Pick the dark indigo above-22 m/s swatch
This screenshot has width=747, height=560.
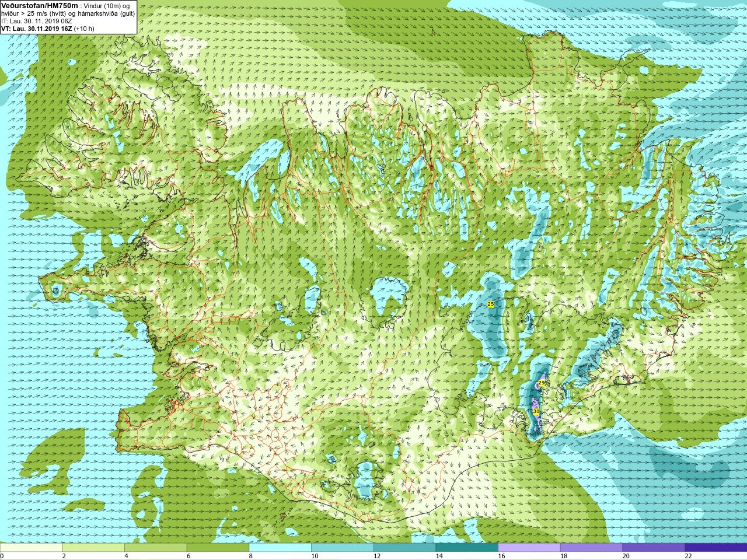coord(715,548)
